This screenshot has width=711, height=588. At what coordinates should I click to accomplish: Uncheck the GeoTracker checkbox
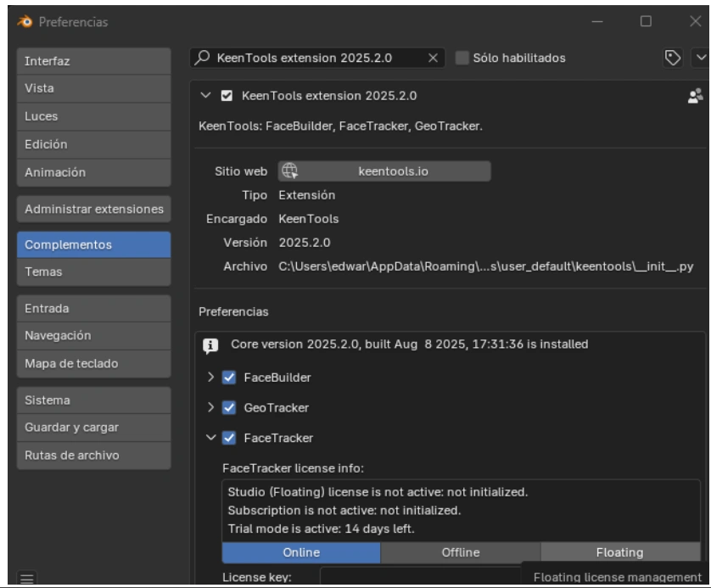click(227, 407)
